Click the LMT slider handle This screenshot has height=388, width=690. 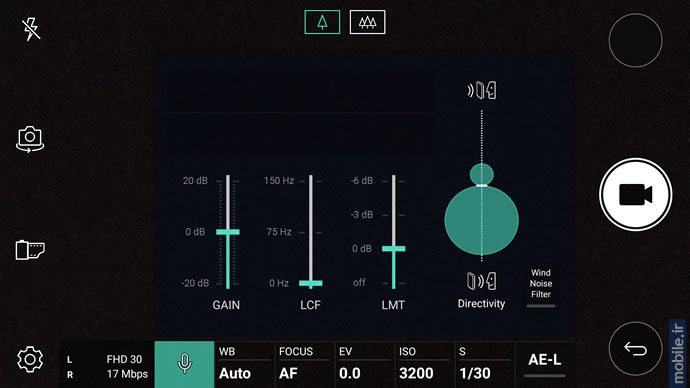coord(393,249)
